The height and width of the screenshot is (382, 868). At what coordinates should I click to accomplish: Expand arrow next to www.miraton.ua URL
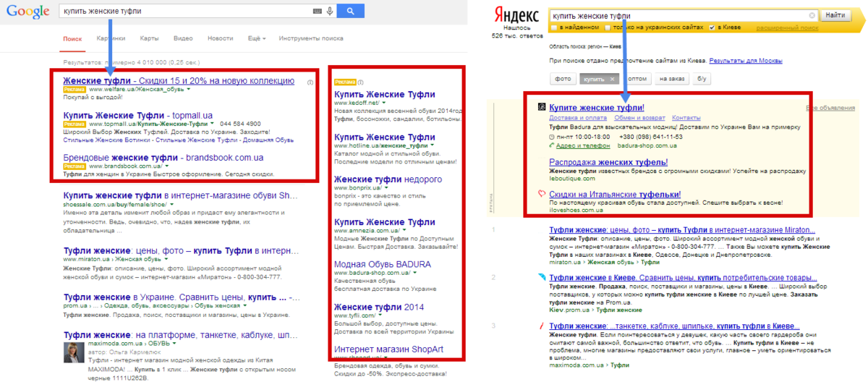[166, 258]
